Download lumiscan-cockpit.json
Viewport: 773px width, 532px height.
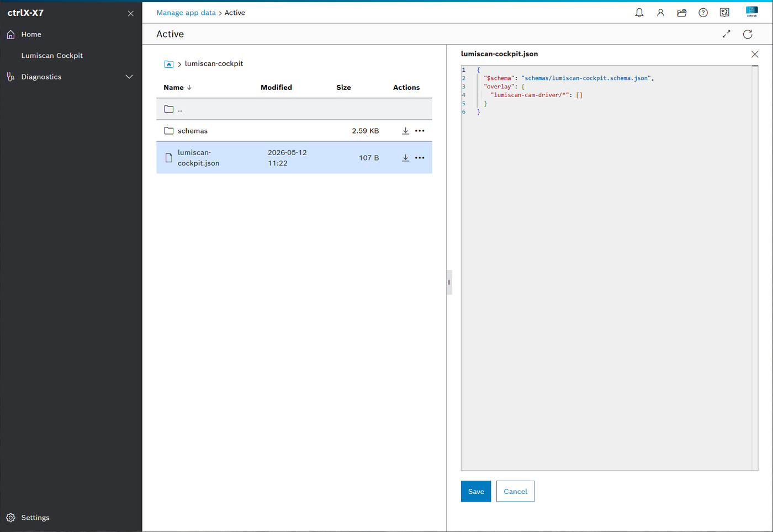click(x=405, y=158)
